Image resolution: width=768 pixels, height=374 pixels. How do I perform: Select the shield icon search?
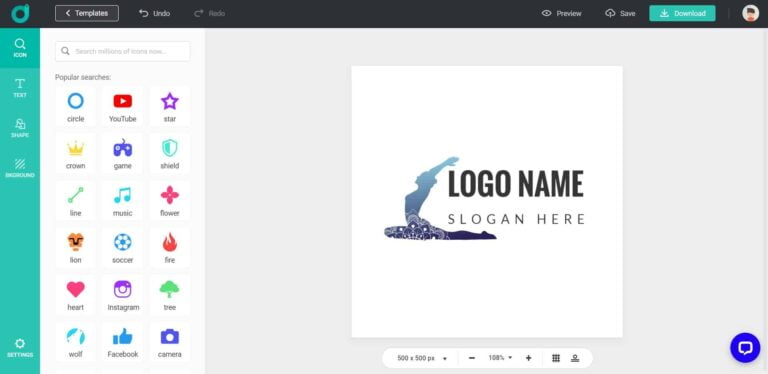pos(169,154)
